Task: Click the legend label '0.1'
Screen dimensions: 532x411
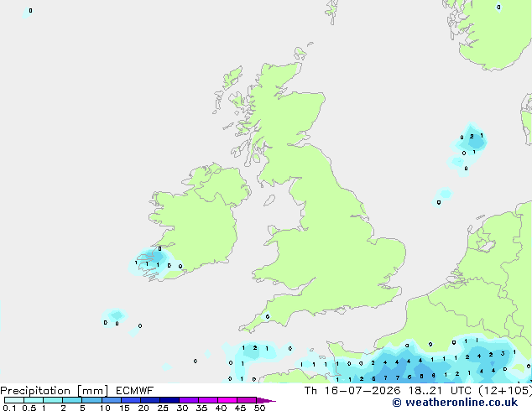Action: (x=9, y=408)
